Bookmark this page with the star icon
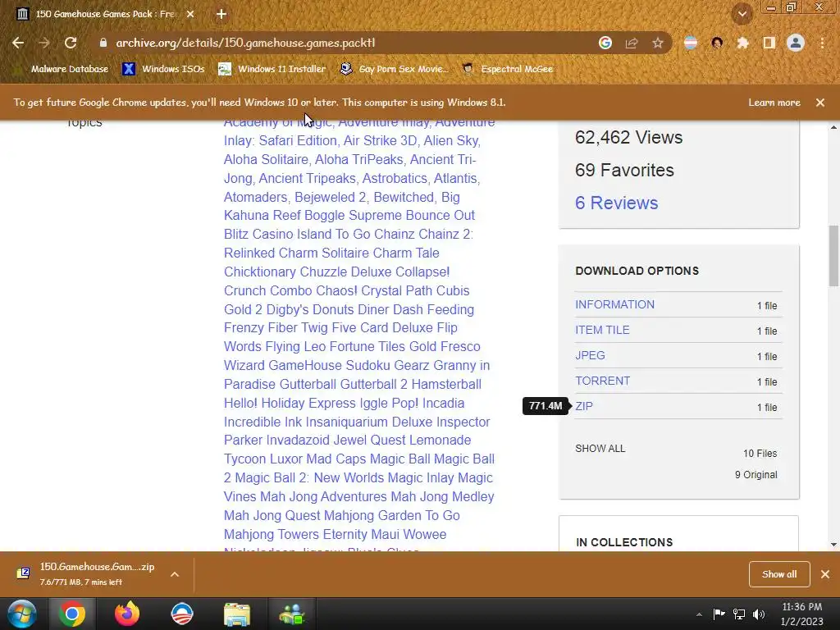 click(658, 43)
